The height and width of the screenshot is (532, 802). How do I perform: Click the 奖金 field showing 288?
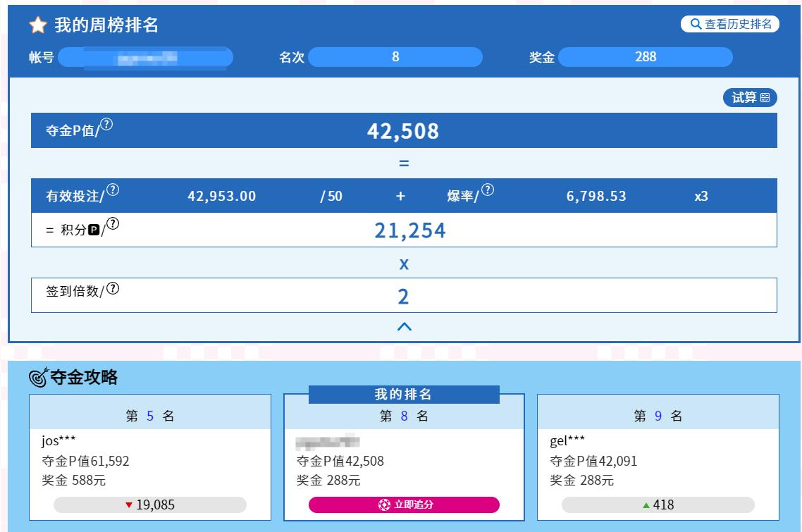(x=645, y=57)
